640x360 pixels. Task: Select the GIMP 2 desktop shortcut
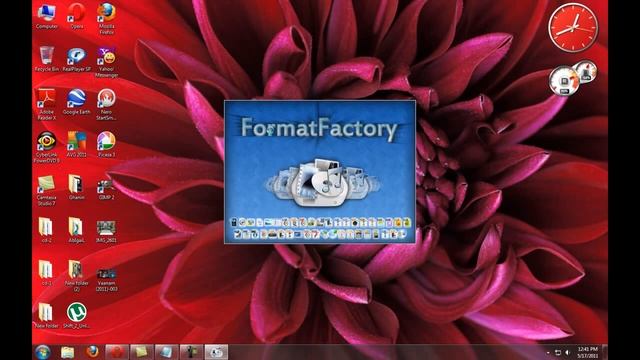click(107, 188)
